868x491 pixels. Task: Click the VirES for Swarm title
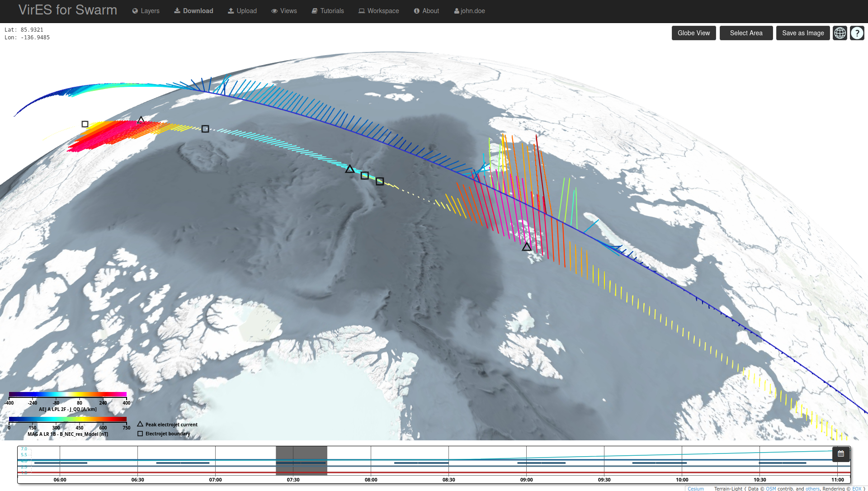pyautogui.click(x=68, y=10)
